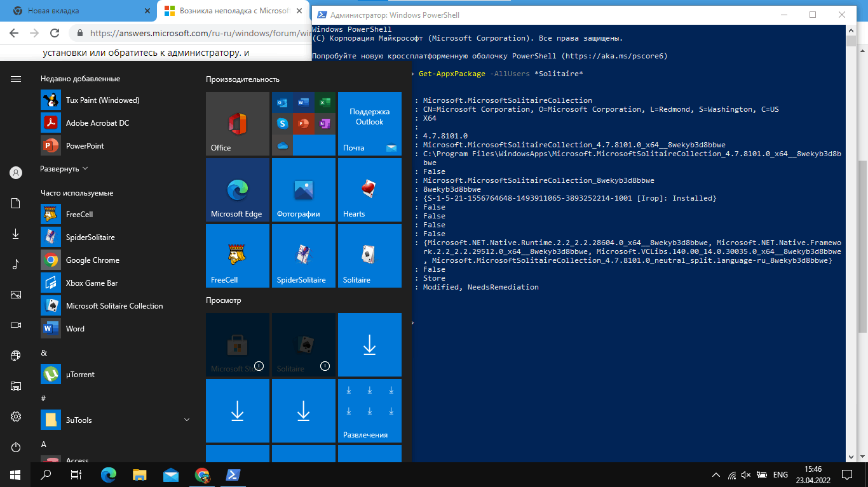Open File Explorer from the taskbar
The image size is (868, 487).
click(140, 475)
